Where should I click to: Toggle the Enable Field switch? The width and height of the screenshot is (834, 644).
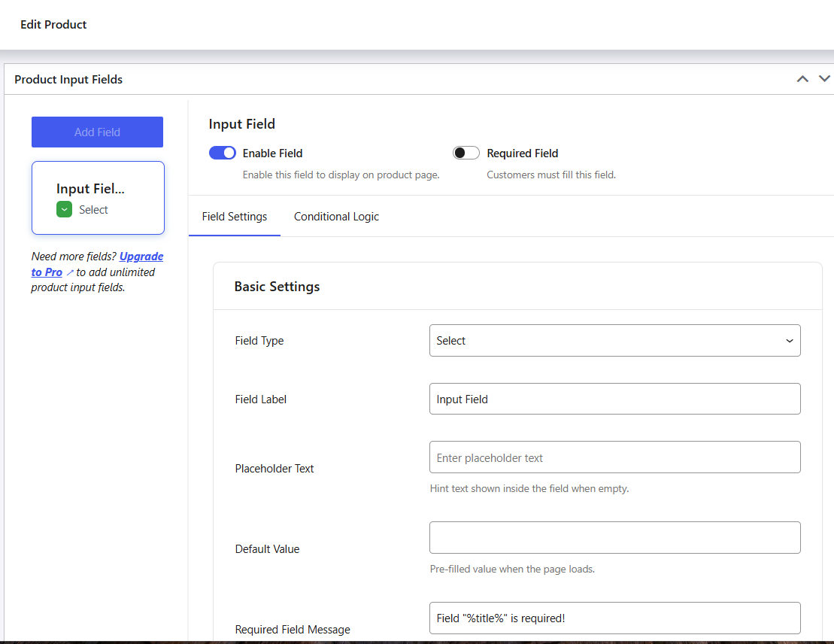(x=223, y=153)
